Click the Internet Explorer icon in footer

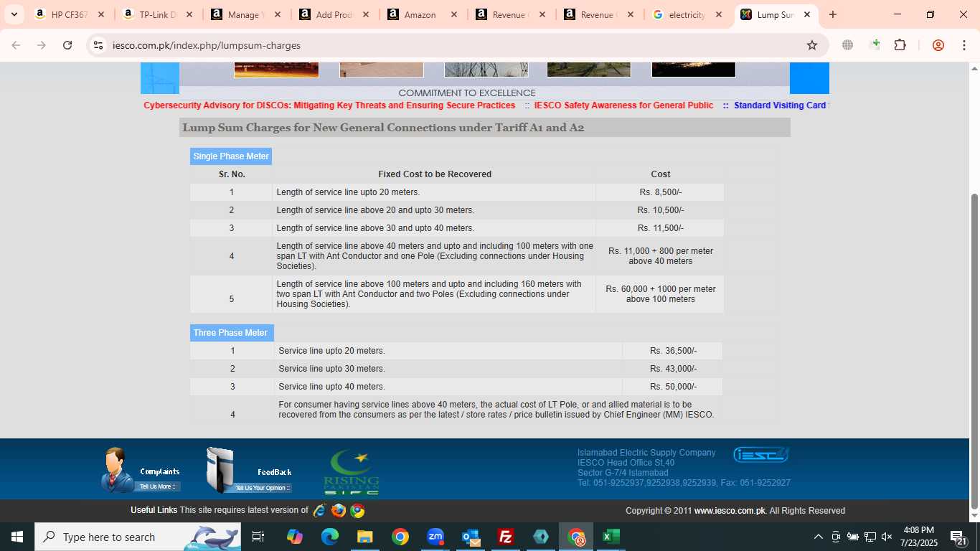point(320,511)
